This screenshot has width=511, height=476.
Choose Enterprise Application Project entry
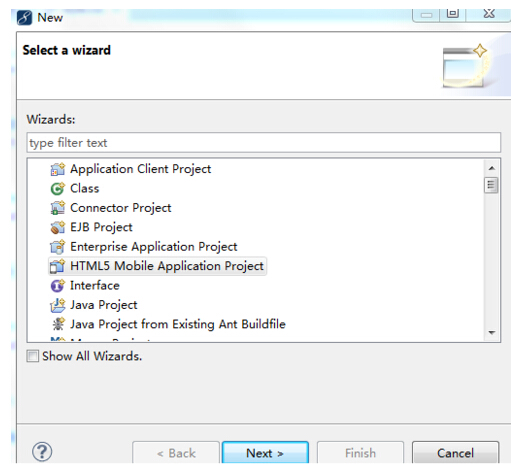[x=154, y=247]
